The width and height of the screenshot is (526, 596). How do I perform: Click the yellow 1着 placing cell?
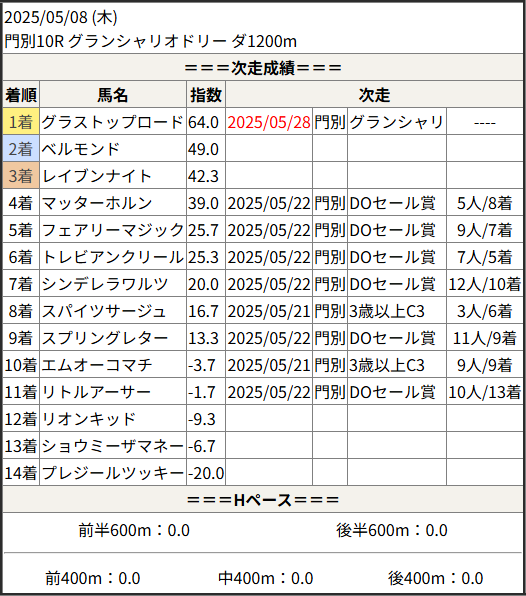click(21, 122)
